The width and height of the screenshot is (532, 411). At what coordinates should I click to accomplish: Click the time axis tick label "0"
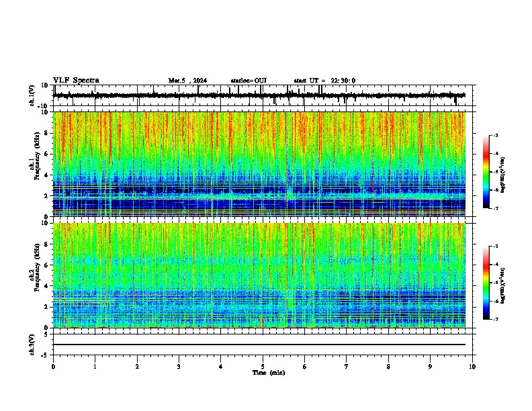click(53, 367)
